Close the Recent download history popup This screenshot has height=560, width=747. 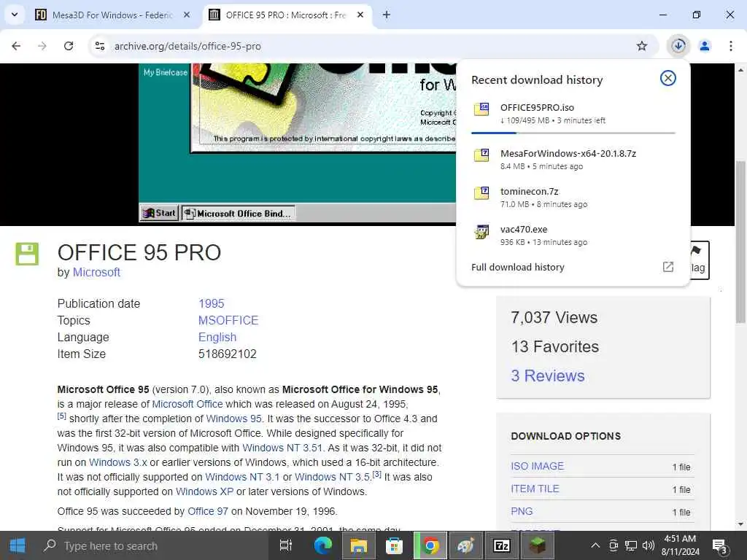pos(668,78)
